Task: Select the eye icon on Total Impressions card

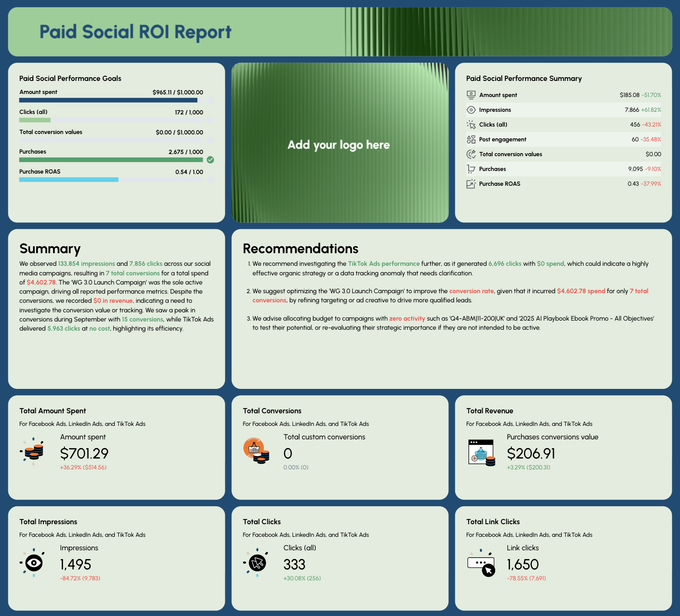Action: click(x=33, y=562)
